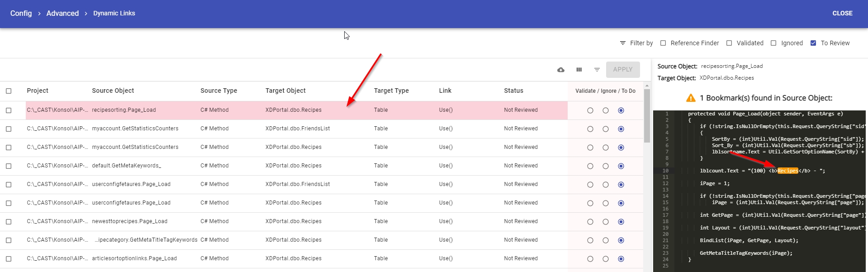The width and height of the screenshot is (868, 272).
Task: Go to Config breadcrumb
Action: coord(21,14)
